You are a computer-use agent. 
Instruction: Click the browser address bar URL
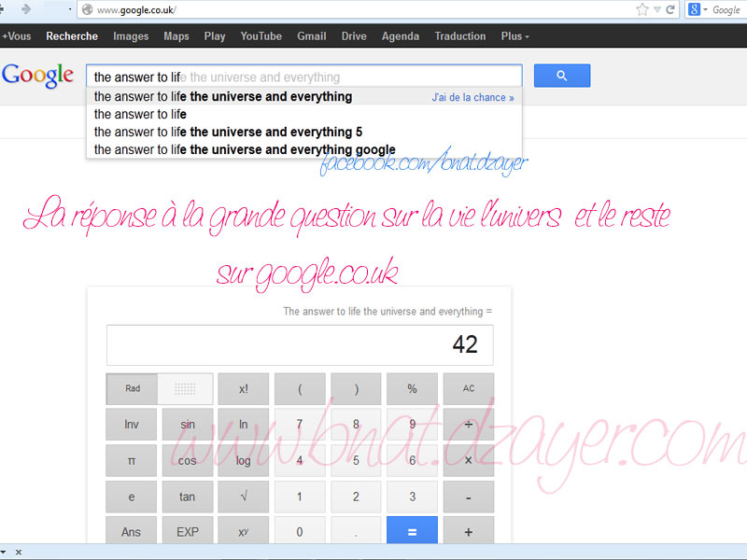pos(136,10)
